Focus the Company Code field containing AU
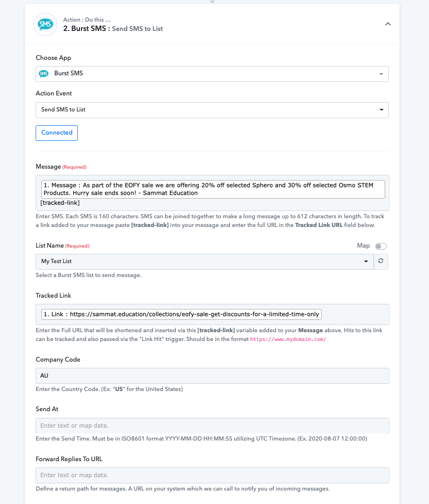Viewport: 429px width, 504px height. [x=212, y=376]
